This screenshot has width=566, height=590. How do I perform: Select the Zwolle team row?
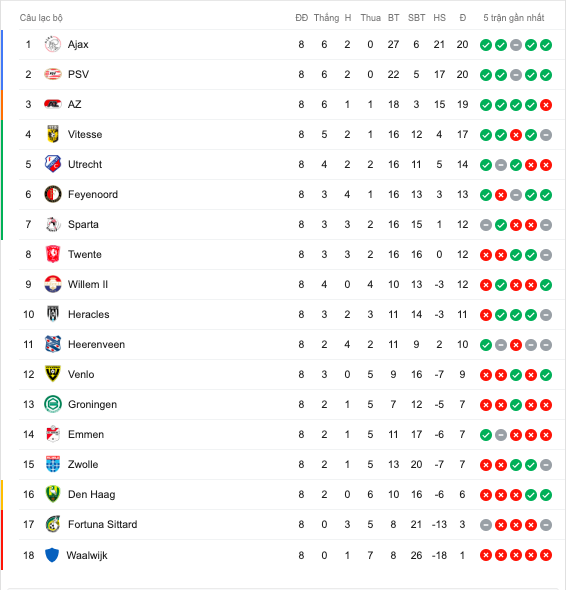point(286,465)
